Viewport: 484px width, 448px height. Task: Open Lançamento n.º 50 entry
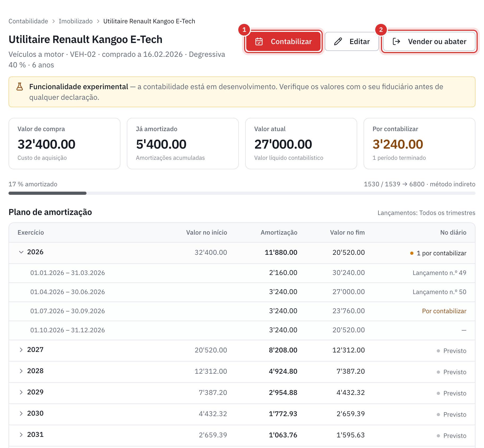pyautogui.click(x=439, y=292)
